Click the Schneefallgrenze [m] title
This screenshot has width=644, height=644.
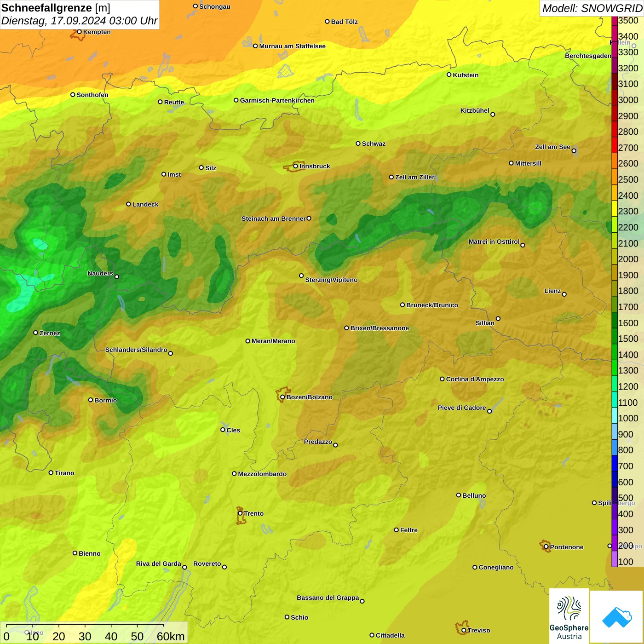(x=56, y=8)
